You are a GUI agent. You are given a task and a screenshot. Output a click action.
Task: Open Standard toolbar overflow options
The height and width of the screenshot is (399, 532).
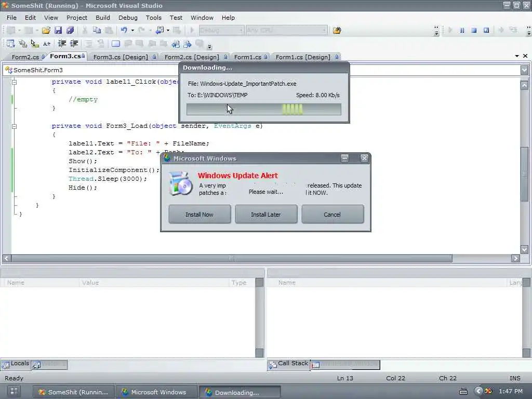tap(436, 31)
